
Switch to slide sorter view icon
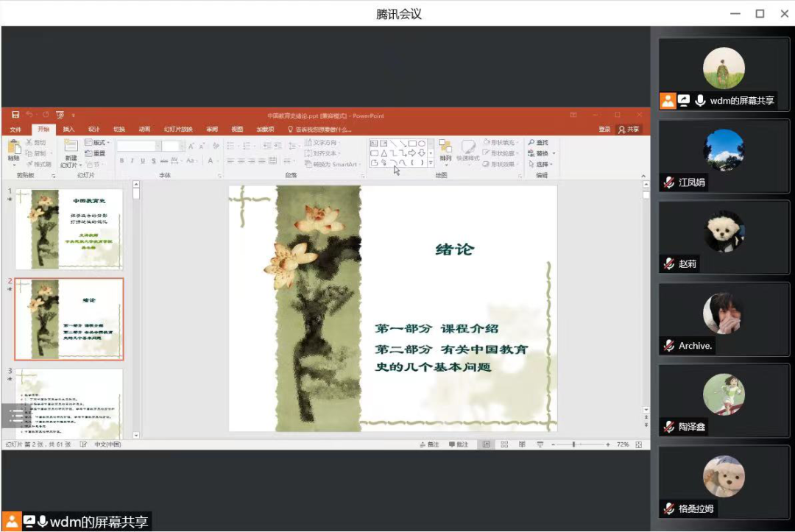point(504,444)
